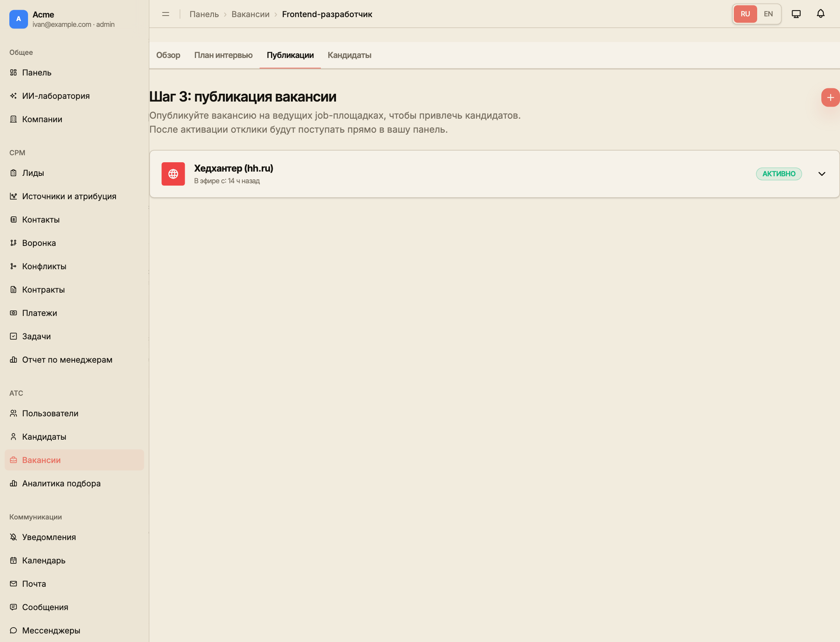Viewport: 840px width, 642px height.
Task: Click the АКТИВНО status badge
Action: pos(779,174)
